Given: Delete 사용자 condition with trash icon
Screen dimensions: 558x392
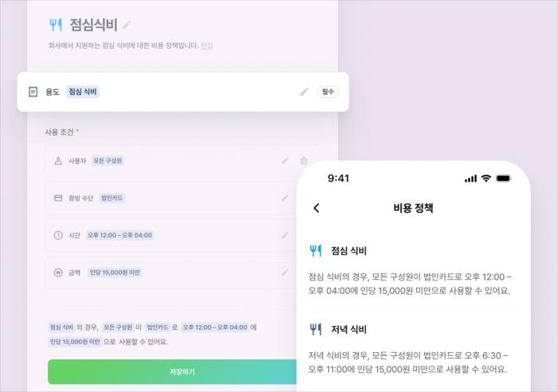Looking at the screenshot, I should pyautogui.click(x=304, y=161).
